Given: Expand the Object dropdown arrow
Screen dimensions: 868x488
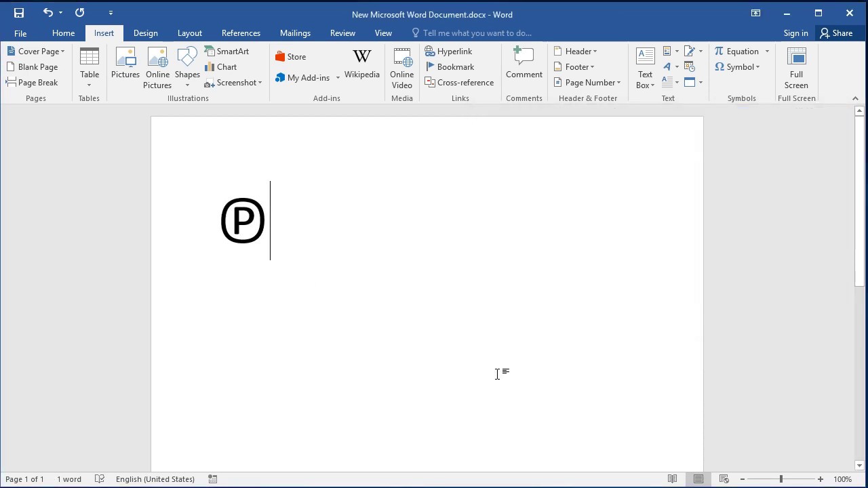Looking at the screenshot, I should tap(701, 83).
